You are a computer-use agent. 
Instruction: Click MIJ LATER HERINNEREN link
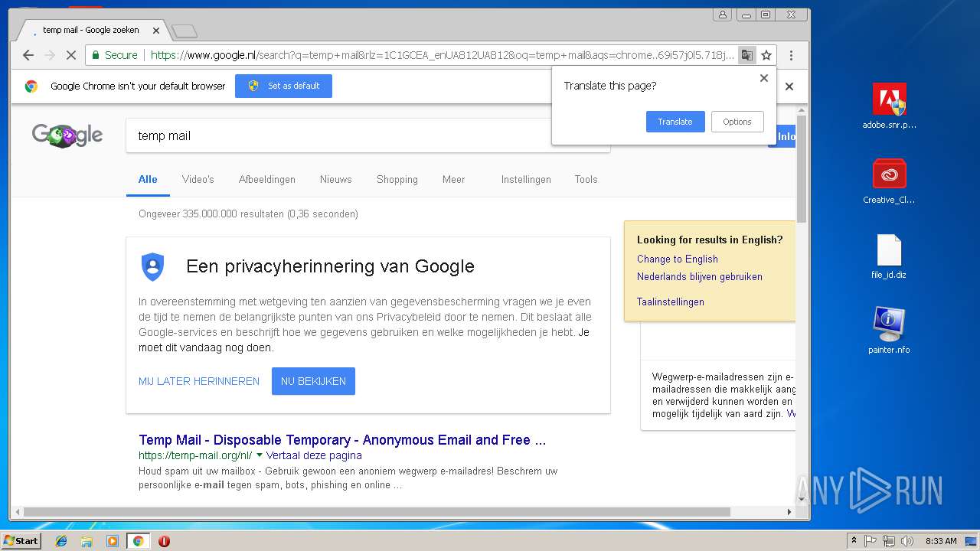[199, 381]
